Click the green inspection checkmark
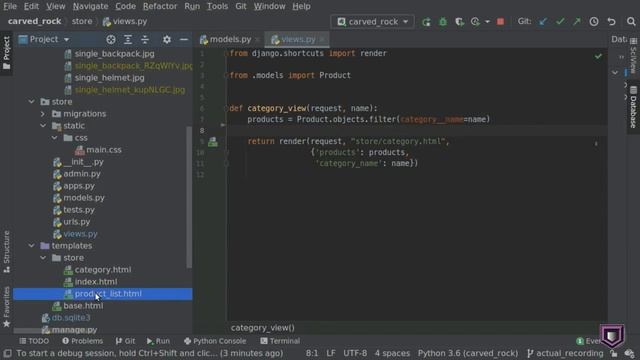640x360 pixels. point(598,56)
